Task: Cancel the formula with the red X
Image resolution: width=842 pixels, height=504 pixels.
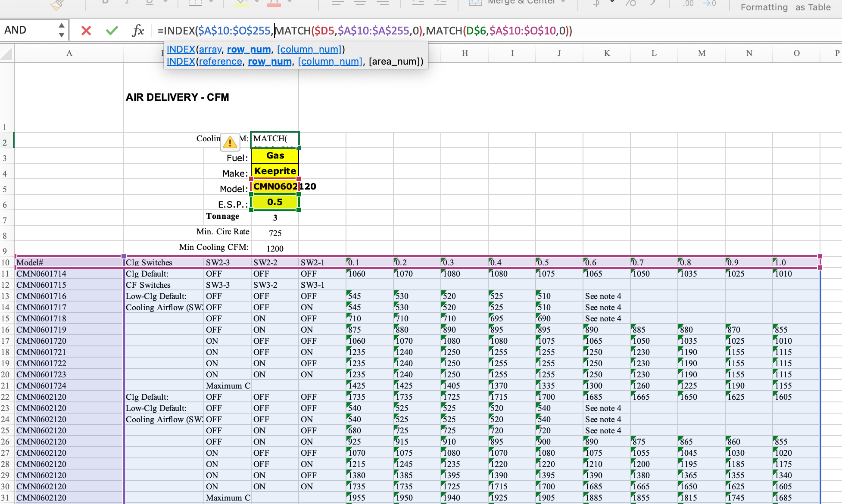Action: coord(86,30)
